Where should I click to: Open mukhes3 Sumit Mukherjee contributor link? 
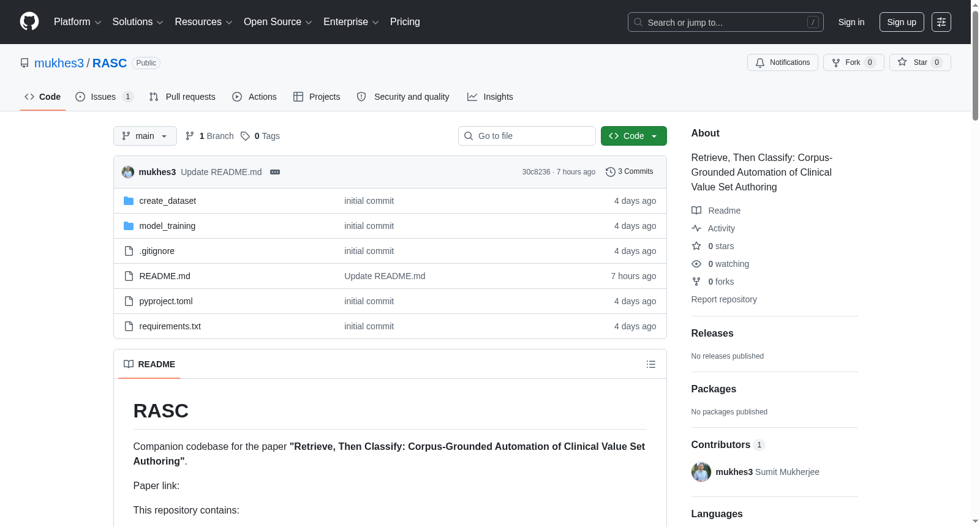click(767, 472)
